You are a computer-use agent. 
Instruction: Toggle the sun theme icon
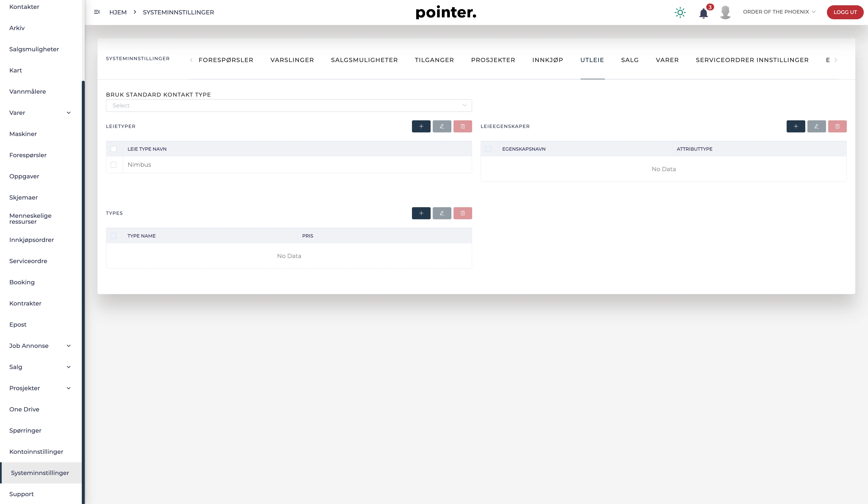(x=680, y=12)
